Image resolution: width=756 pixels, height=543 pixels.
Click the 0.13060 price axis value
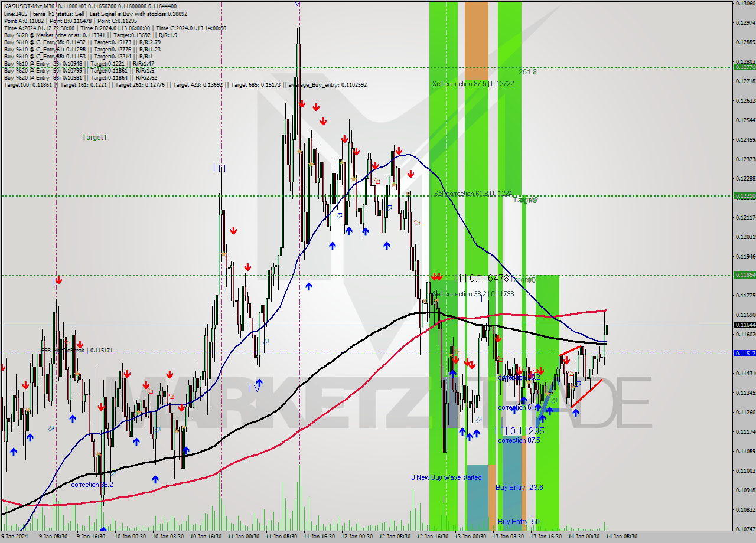[x=745, y=4]
